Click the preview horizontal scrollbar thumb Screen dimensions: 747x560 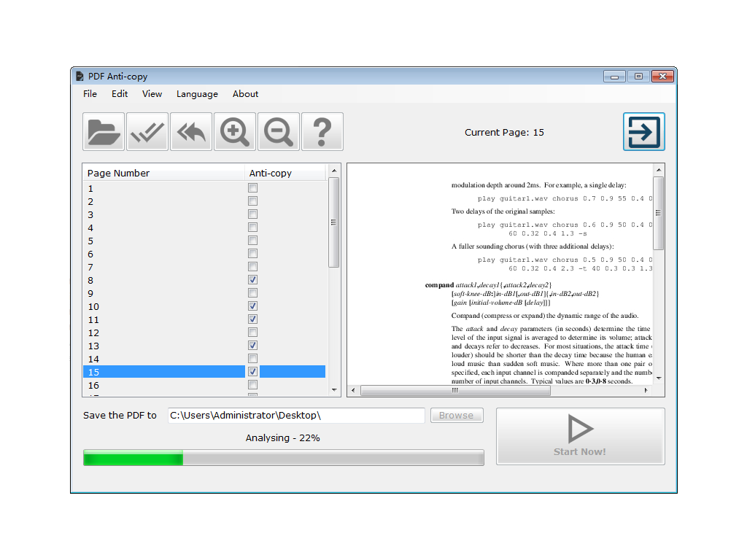click(455, 391)
